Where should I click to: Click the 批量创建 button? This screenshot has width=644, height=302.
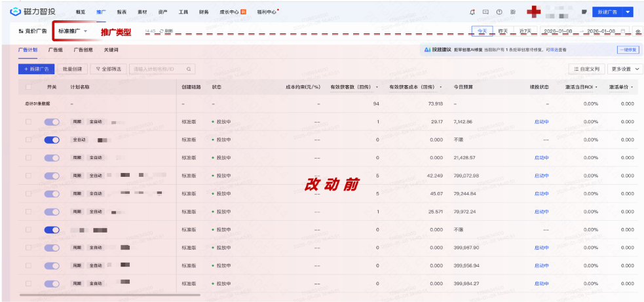click(x=73, y=69)
